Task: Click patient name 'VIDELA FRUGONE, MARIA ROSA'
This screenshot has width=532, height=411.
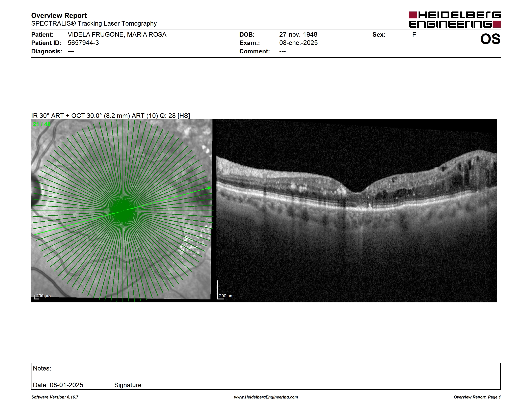Action: click(117, 35)
